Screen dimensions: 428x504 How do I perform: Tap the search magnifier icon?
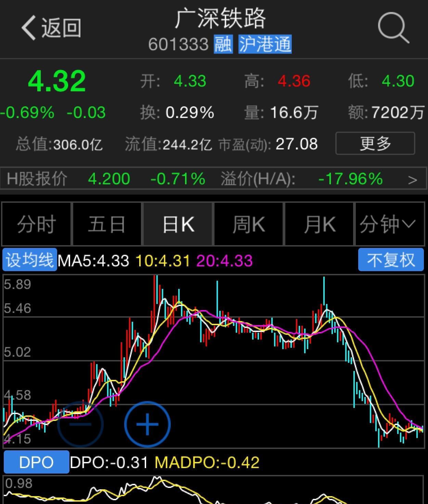(x=393, y=28)
